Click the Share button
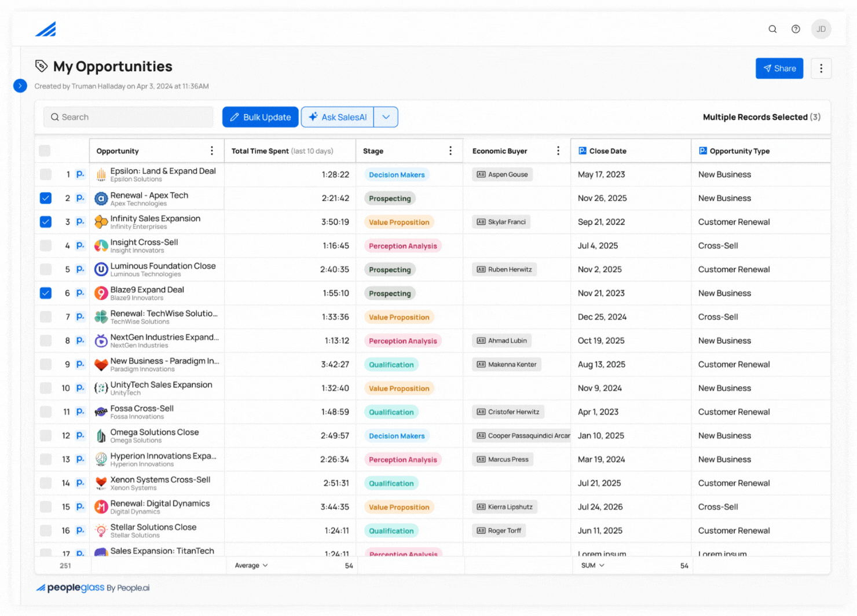This screenshot has width=857, height=616. pyautogui.click(x=779, y=68)
